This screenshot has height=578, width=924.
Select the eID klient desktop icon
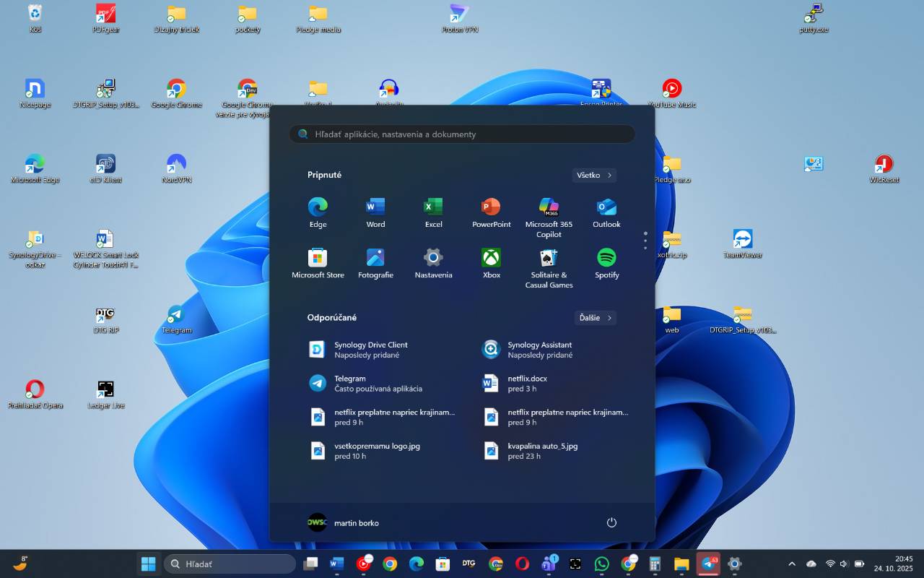(x=105, y=169)
